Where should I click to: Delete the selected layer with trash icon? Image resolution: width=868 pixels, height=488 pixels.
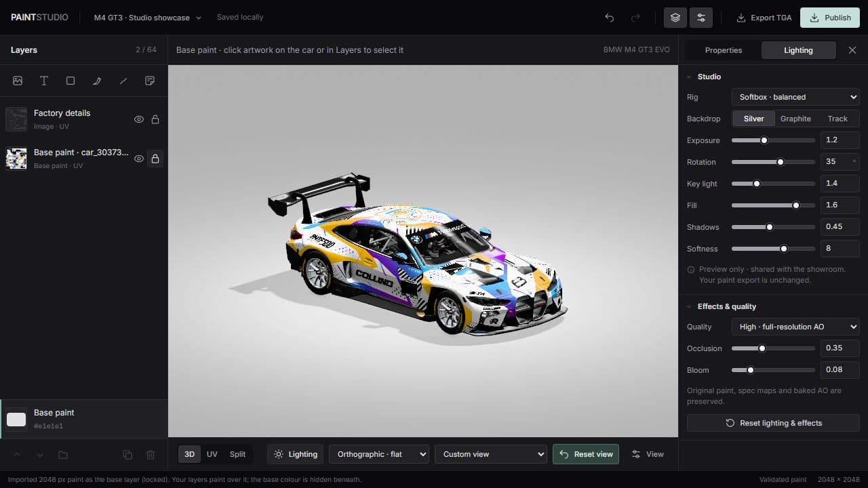click(151, 455)
